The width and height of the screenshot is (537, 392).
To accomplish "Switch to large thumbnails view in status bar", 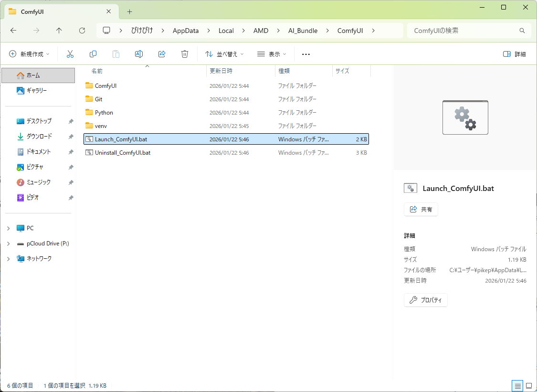I will click(x=529, y=385).
